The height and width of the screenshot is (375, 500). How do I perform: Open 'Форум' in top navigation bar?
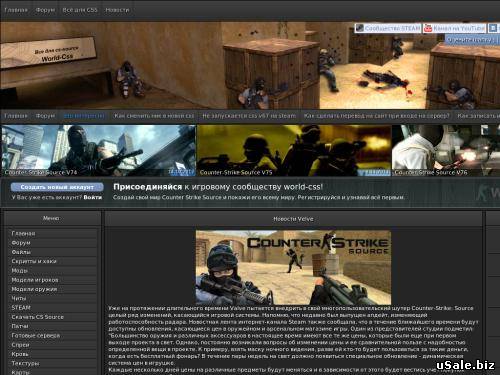[45, 10]
